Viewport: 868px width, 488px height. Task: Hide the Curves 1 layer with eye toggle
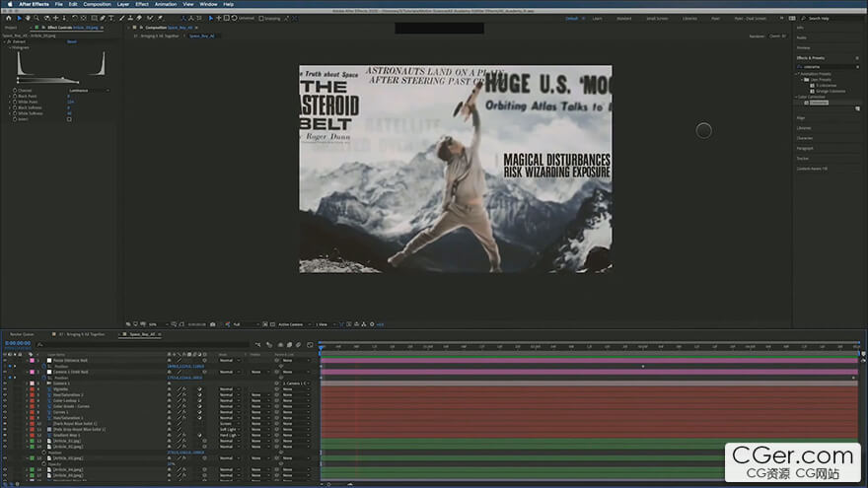(x=5, y=412)
